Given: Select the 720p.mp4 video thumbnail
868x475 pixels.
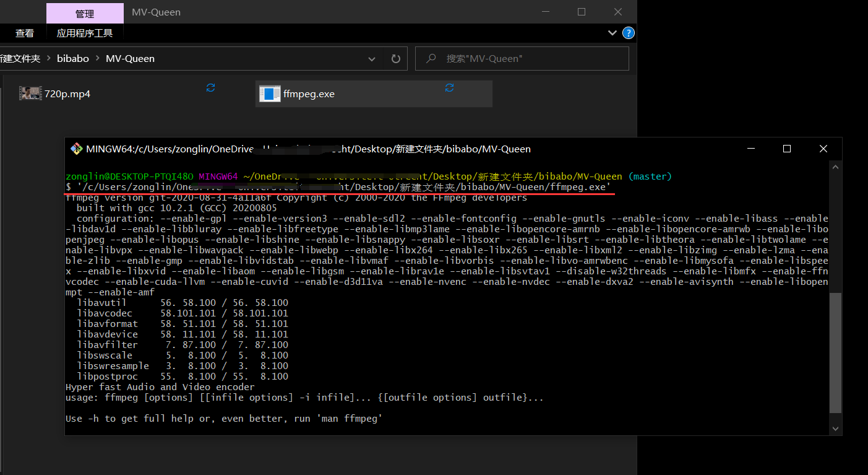Looking at the screenshot, I should tap(30, 94).
